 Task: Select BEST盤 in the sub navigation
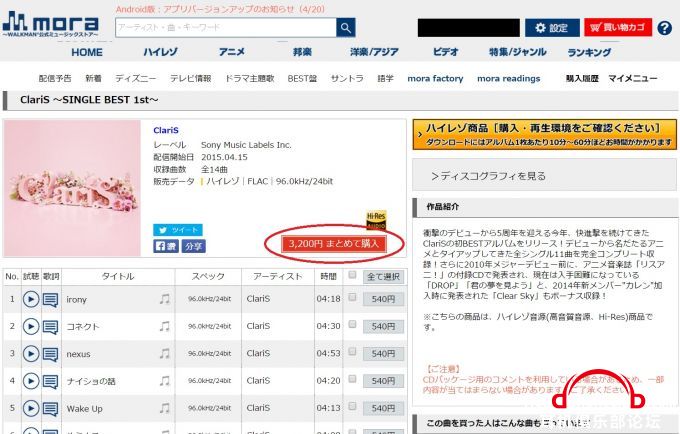point(302,78)
